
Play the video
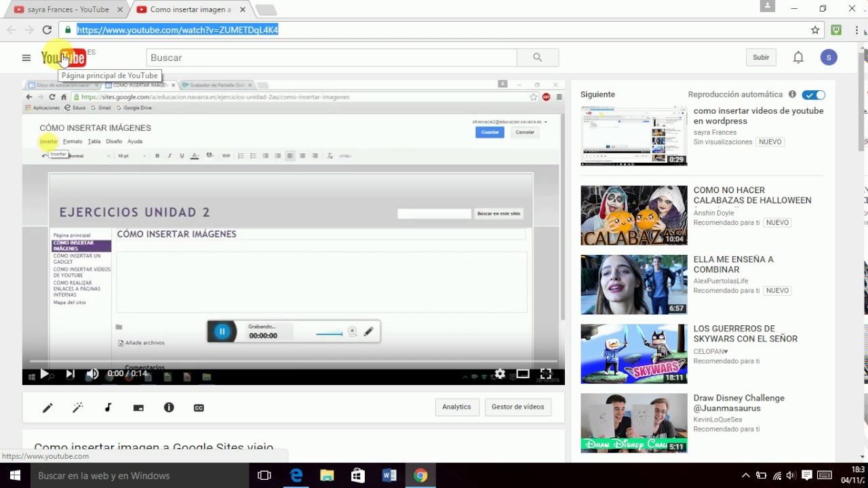44,373
